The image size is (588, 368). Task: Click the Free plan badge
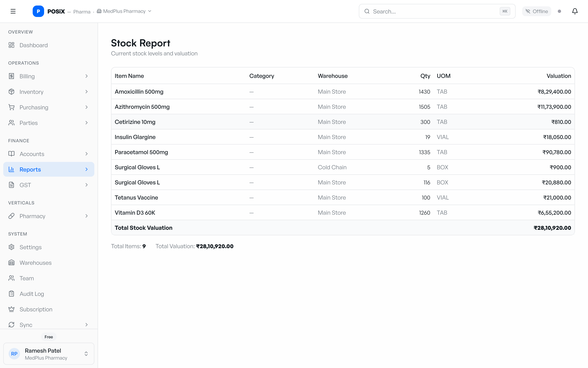coord(49,337)
